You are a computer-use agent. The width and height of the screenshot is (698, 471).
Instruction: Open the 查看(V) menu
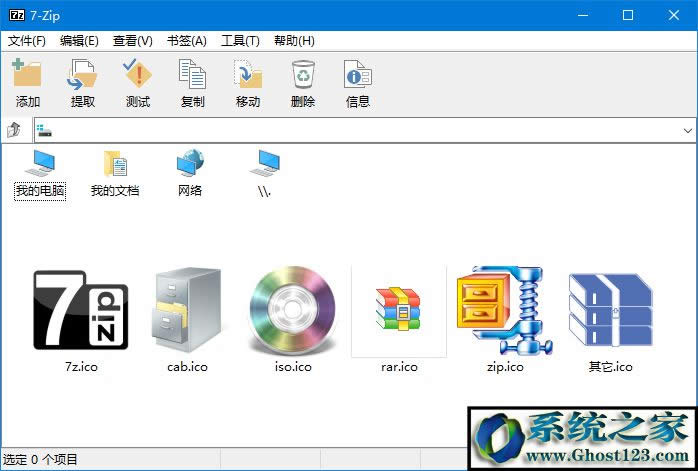(133, 41)
